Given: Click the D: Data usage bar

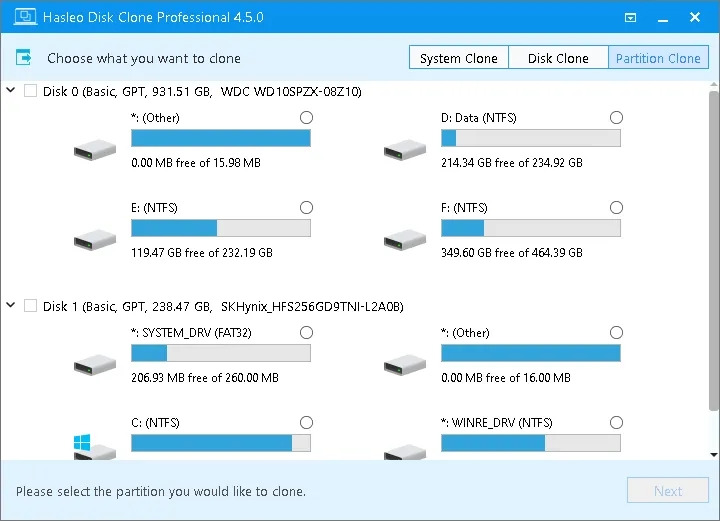Looking at the screenshot, I should coord(531,138).
